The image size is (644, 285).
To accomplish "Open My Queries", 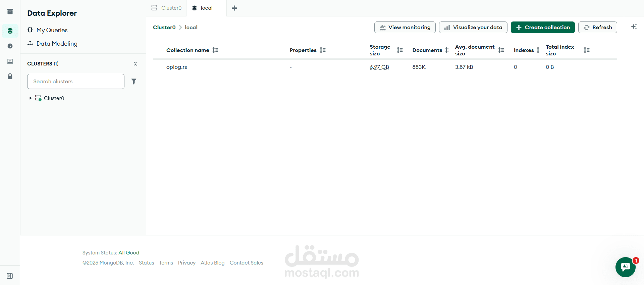I will 52,30.
